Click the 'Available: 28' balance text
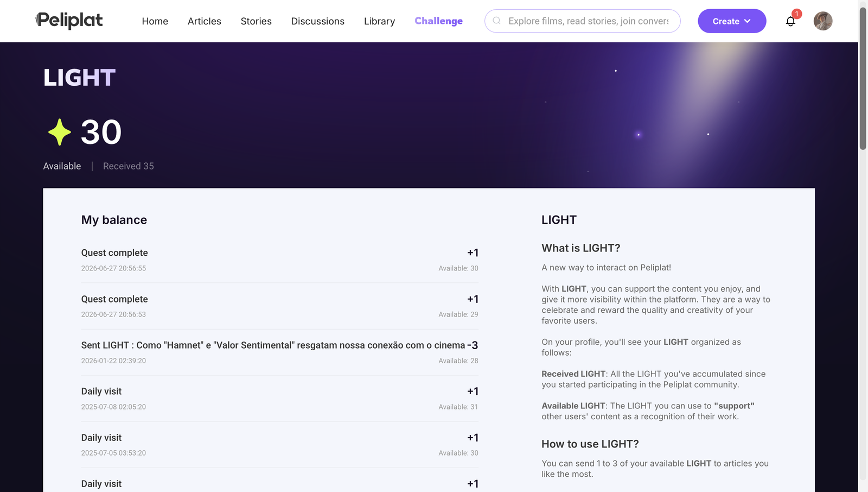868x492 pixels. click(x=458, y=361)
